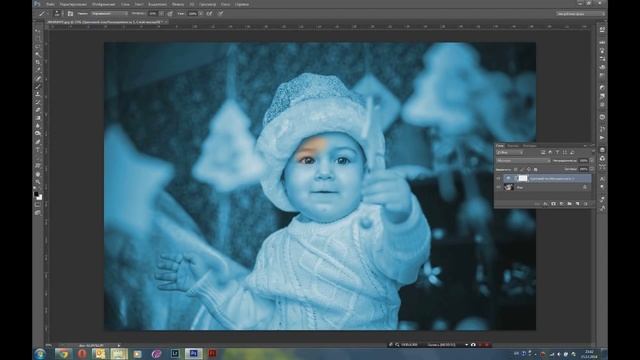The width and height of the screenshot is (640, 360).
Task: Switch to the Paths tab
Action: coord(529,146)
